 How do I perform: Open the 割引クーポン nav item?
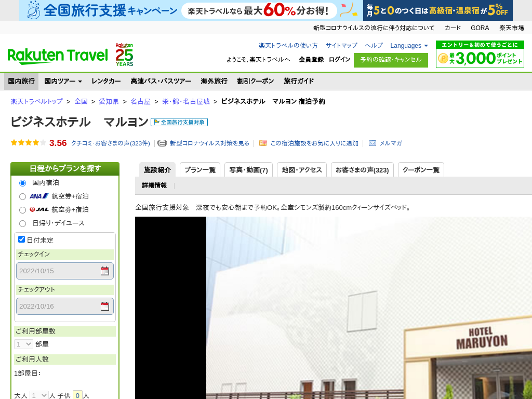(x=256, y=81)
